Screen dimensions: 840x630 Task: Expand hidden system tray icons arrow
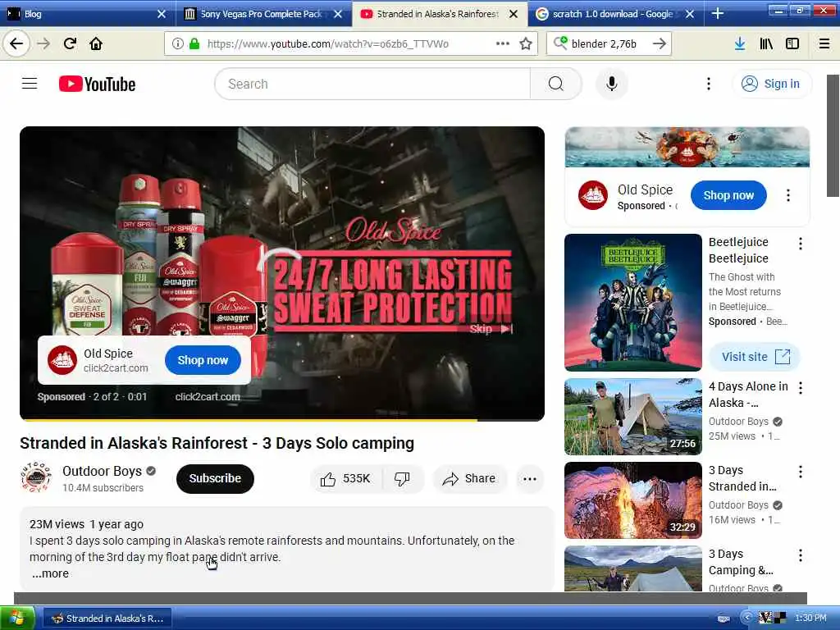tap(746, 618)
